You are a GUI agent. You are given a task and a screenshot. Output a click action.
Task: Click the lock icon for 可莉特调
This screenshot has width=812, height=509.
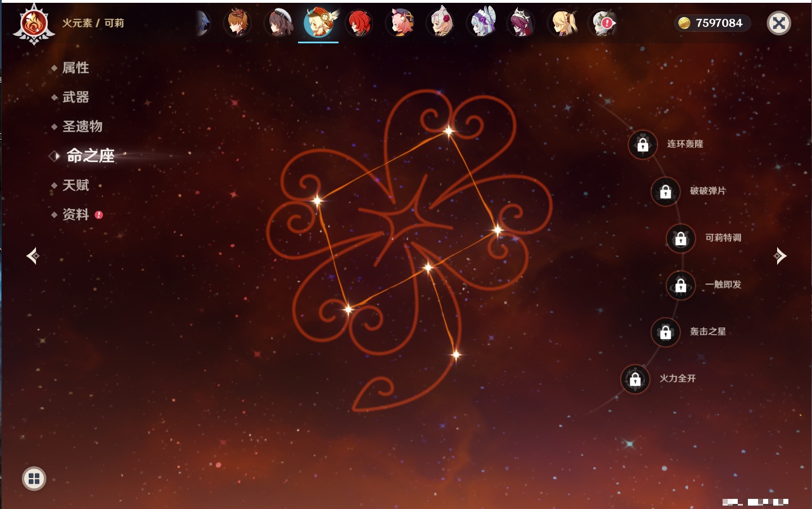tap(680, 238)
